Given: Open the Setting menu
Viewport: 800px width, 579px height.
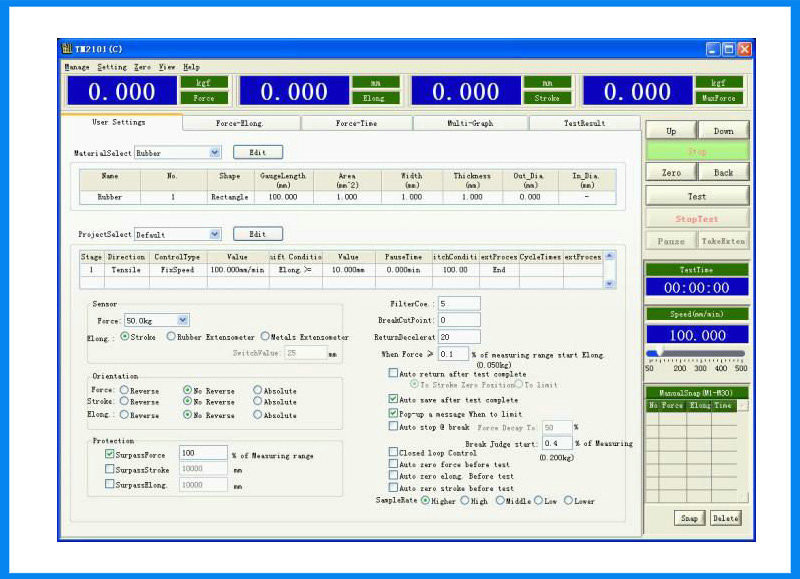Looking at the screenshot, I should click(x=112, y=67).
